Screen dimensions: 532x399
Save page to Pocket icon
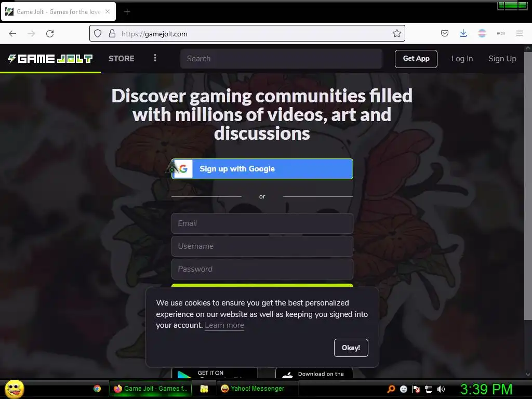(445, 33)
